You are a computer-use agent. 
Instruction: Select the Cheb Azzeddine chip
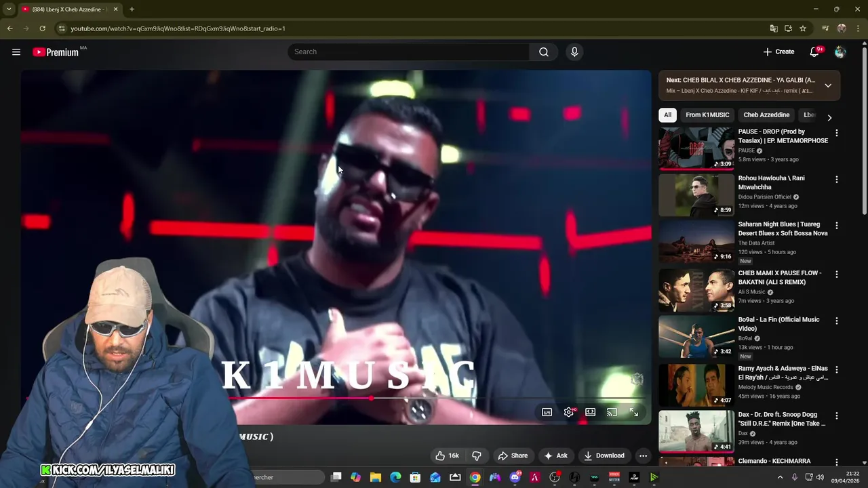tap(766, 115)
